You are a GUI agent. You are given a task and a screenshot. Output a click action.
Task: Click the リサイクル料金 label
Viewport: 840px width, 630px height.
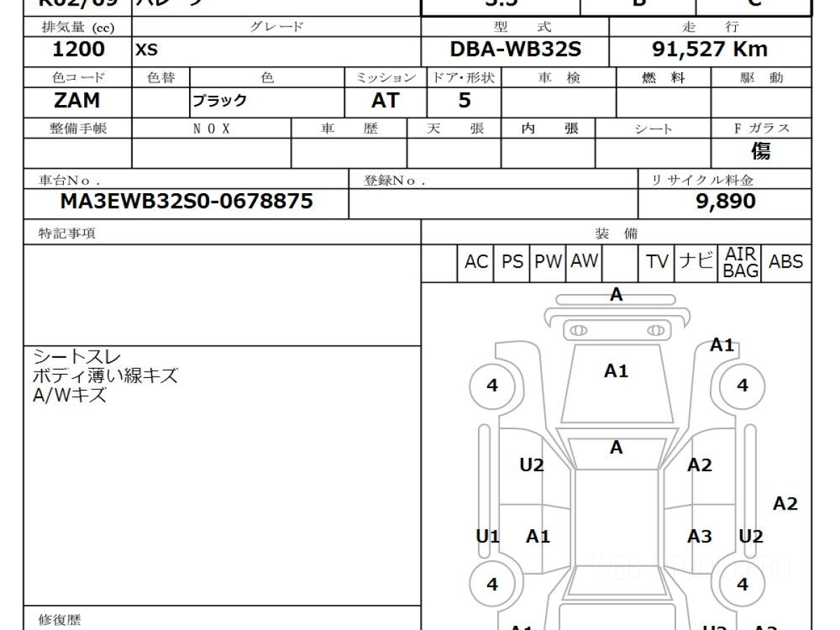coord(702,180)
